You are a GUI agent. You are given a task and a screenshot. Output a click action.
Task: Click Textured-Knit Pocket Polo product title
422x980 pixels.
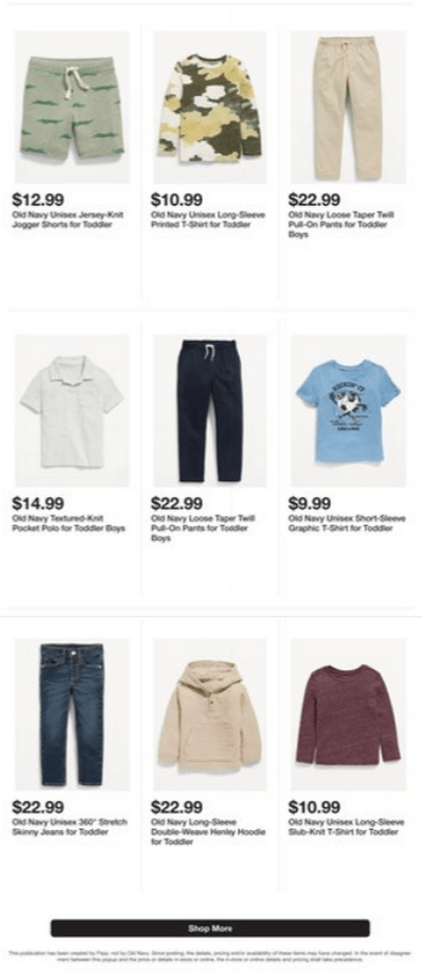click(69, 523)
